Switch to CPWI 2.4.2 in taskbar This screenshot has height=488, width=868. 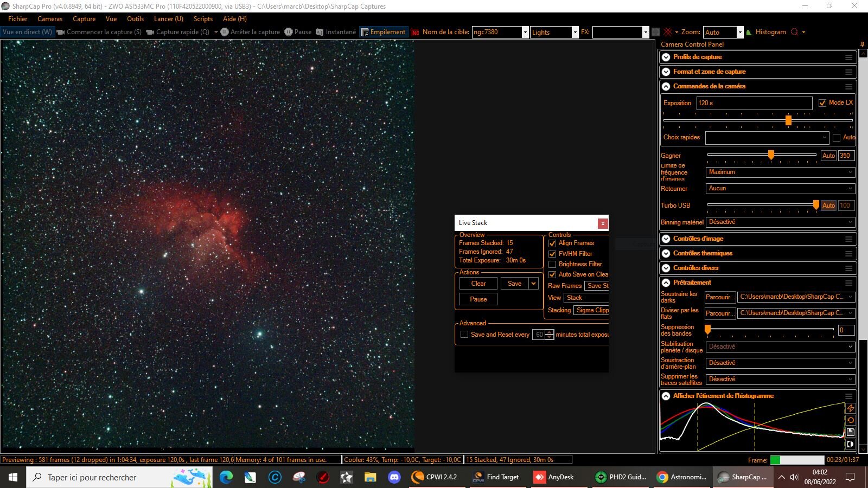434,477
